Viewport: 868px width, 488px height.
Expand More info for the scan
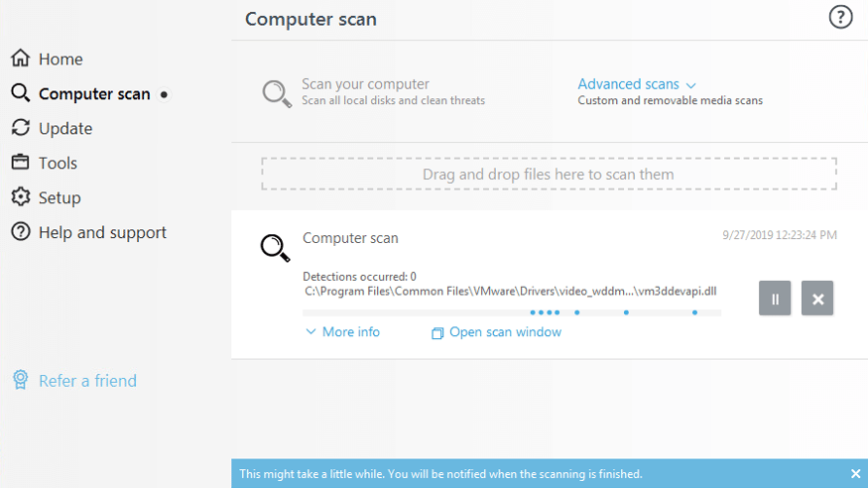coord(343,332)
